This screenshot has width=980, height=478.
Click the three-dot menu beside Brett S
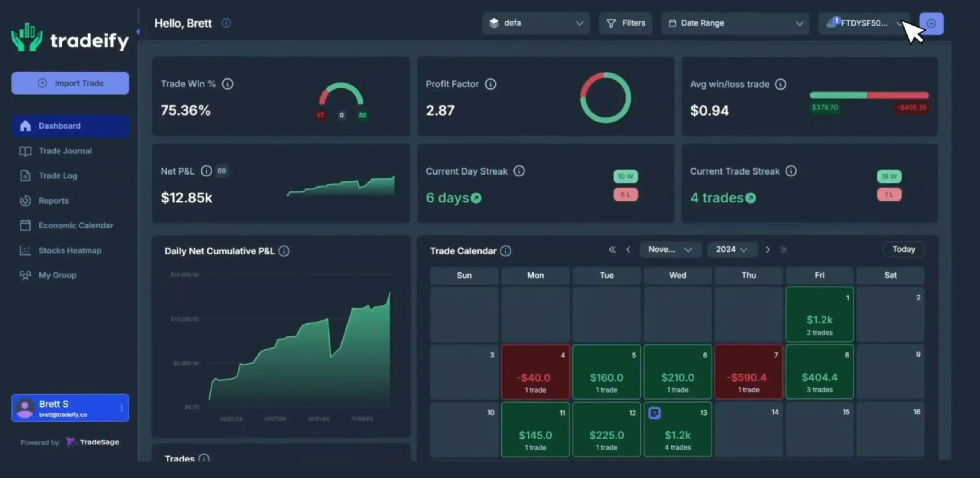click(x=121, y=408)
